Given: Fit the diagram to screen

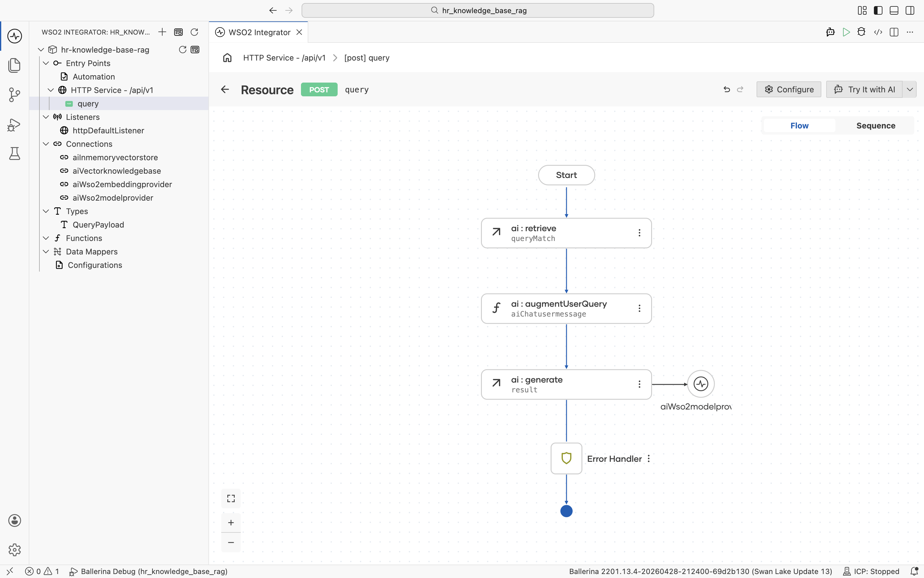Looking at the screenshot, I should [231, 498].
